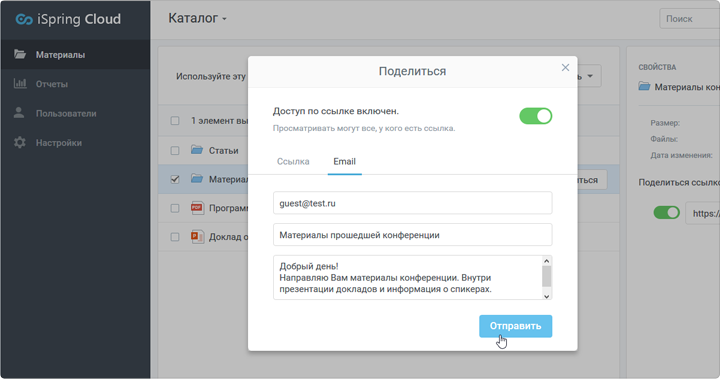Click the subject field Материалы прошедшей конференции
The width and height of the screenshot is (720, 379).
point(412,235)
